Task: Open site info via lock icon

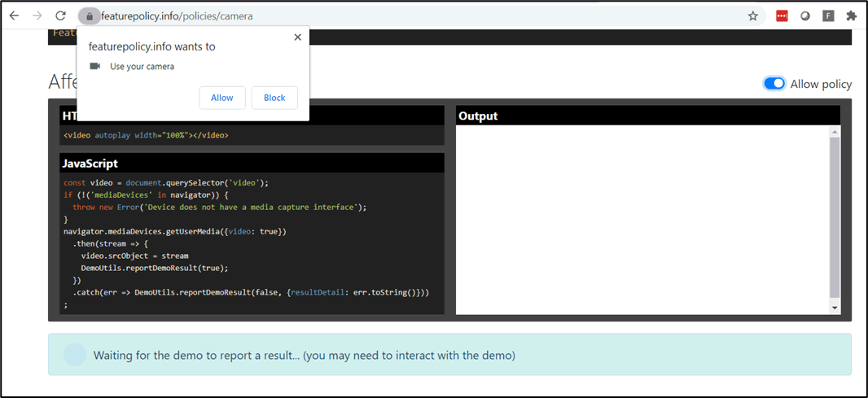Action: click(90, 16)
